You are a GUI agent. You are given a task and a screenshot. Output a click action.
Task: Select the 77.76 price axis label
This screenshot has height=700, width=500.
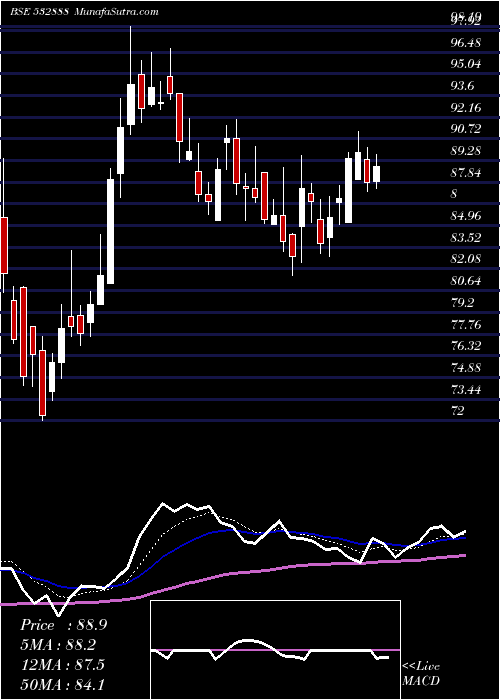pyautogui.click(x=466, y=324)
